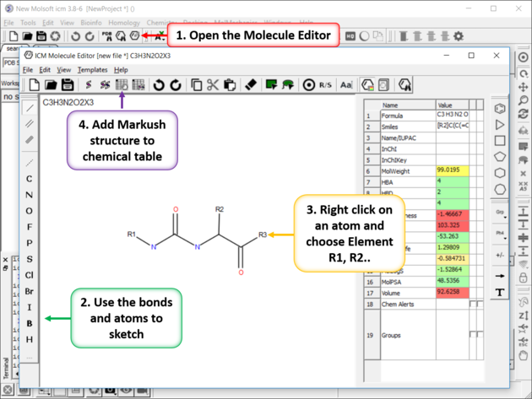Click the eraser tool in editor toolbar
The height and width of the screenshot is (399, 532).
pos(249,85)
